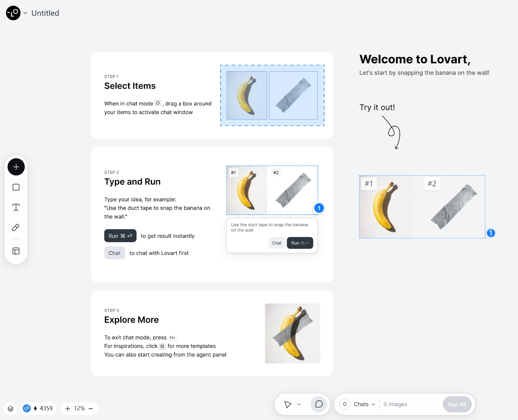Click the black plus add button
This screenshot has height=420, width=518.
pos(16,167)
